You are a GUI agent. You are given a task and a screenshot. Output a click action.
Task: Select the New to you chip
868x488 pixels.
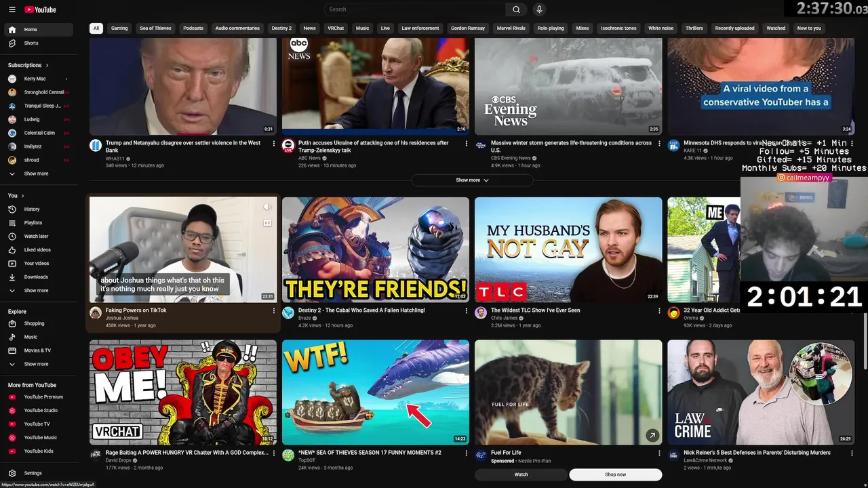pyautogui.click(x=809, y=28)
